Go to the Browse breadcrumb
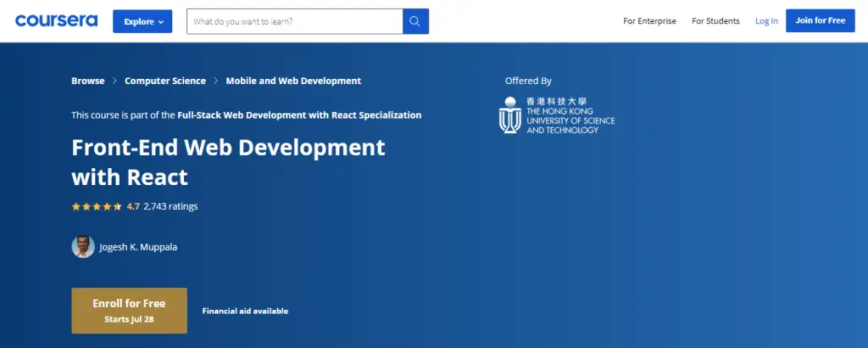868x348 pixels. (x=88, y=81)
